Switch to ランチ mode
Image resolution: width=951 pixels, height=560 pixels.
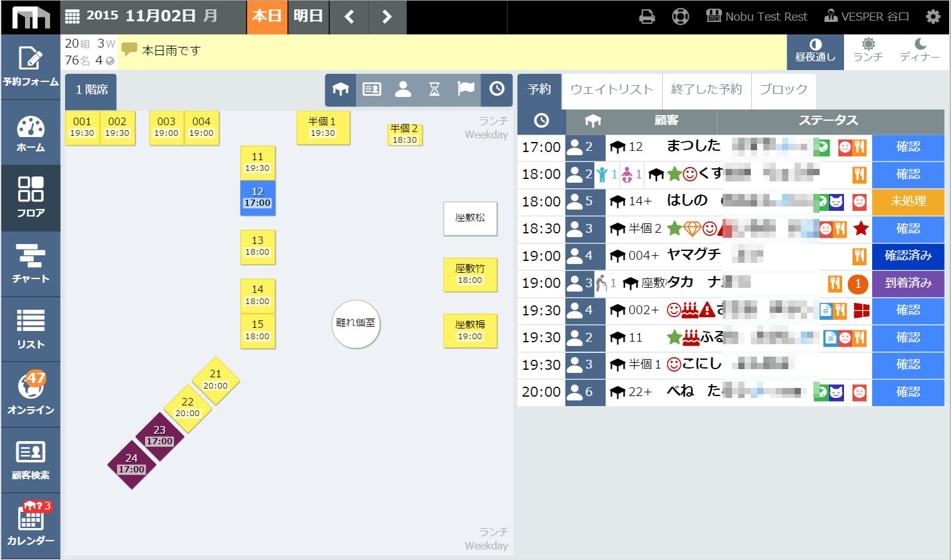click(x=868, y=51)
